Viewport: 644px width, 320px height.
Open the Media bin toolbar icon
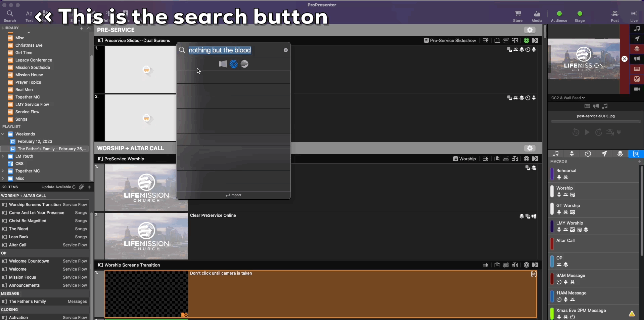(537, 16)
